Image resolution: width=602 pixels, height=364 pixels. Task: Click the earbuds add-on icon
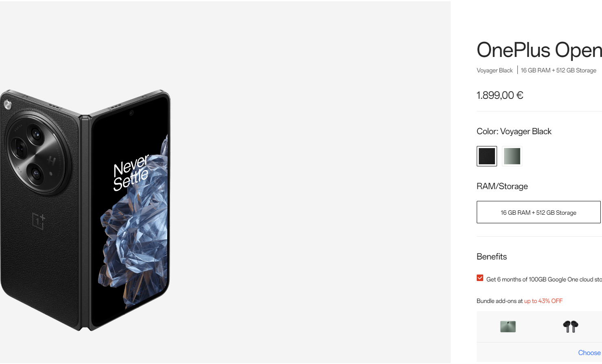pyautogui.click(x=571, y=326)
